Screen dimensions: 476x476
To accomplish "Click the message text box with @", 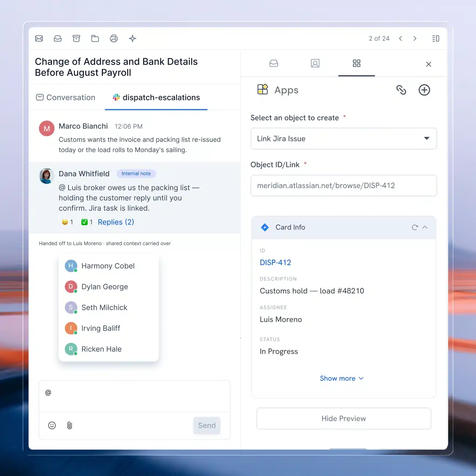I will [x=134, y=396].
